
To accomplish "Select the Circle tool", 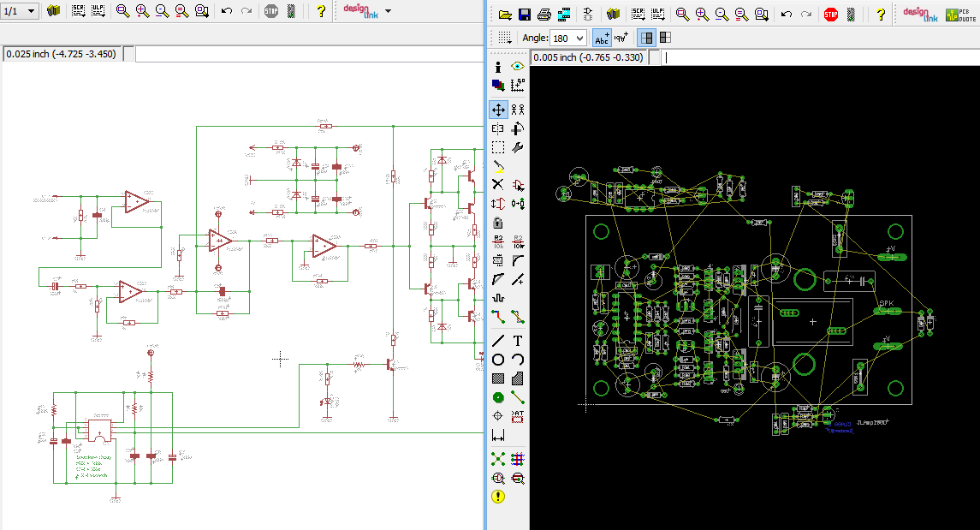I will click(498, 360).
